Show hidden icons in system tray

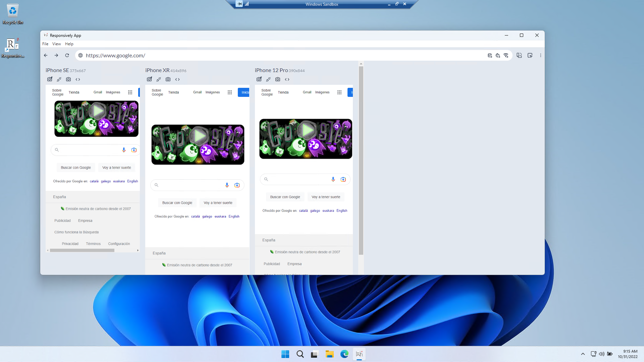click(x=583, y=354)
